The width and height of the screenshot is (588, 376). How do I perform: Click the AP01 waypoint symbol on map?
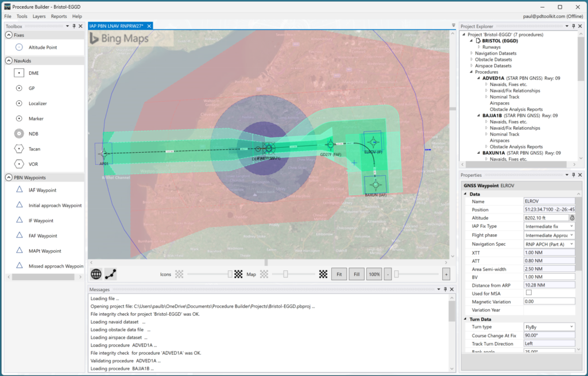click(103, 153)
